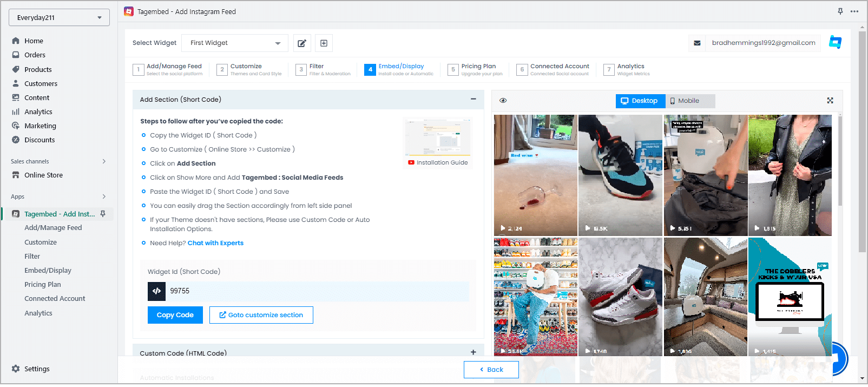
Task: Toggle the eye preview icon
Action: pyautogui.click(x=503, y=101)
